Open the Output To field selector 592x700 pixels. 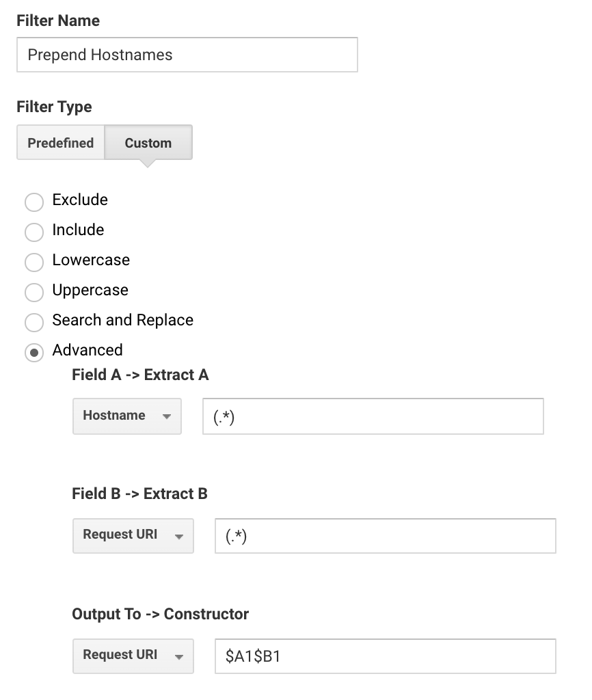click(x=133, y=656)
